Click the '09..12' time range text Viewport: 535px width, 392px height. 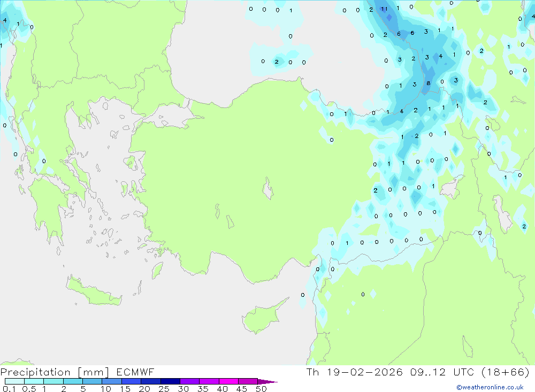(428, 372)
